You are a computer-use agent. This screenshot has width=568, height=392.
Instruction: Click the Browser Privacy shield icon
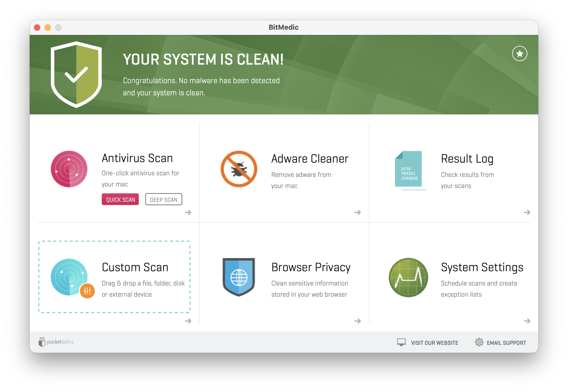point(239,277)
